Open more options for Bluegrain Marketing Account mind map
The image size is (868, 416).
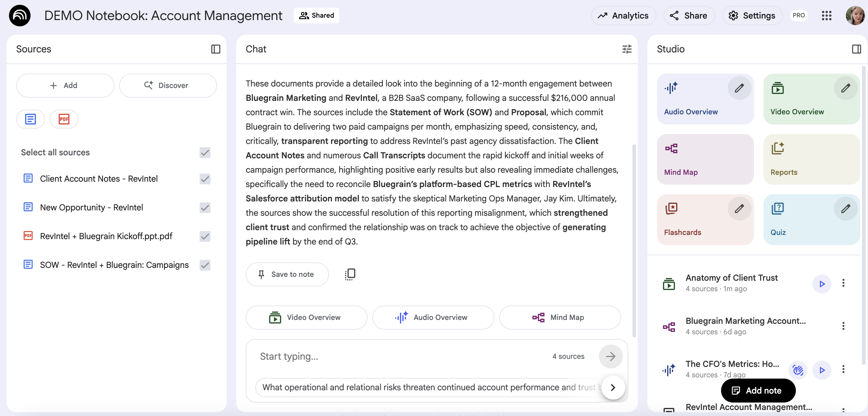point(843,326)
